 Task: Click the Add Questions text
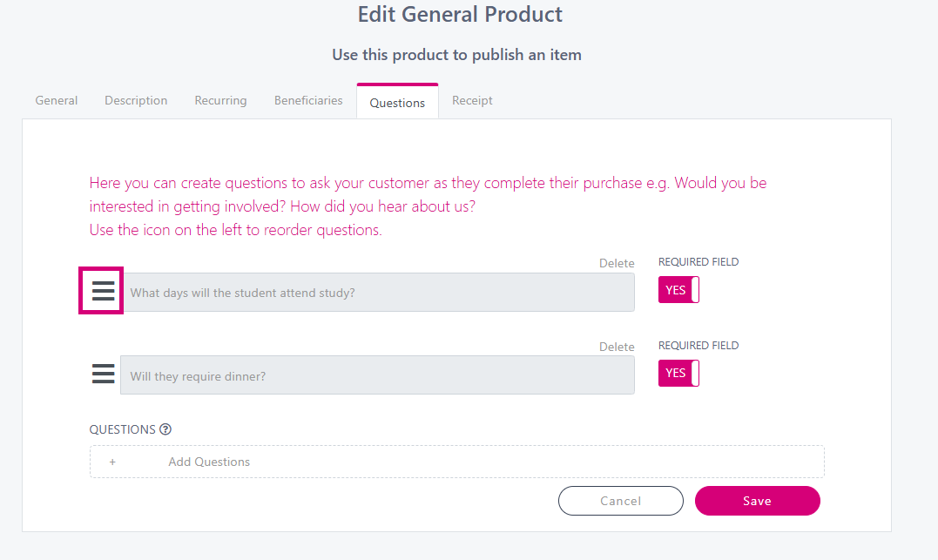(209, 462)
